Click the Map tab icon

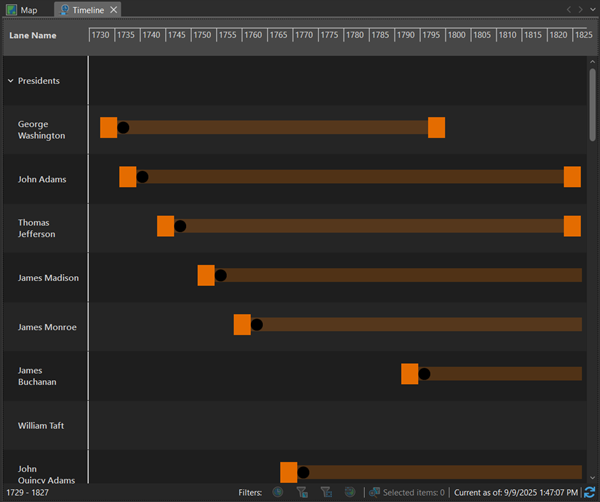tap(11, 10)
